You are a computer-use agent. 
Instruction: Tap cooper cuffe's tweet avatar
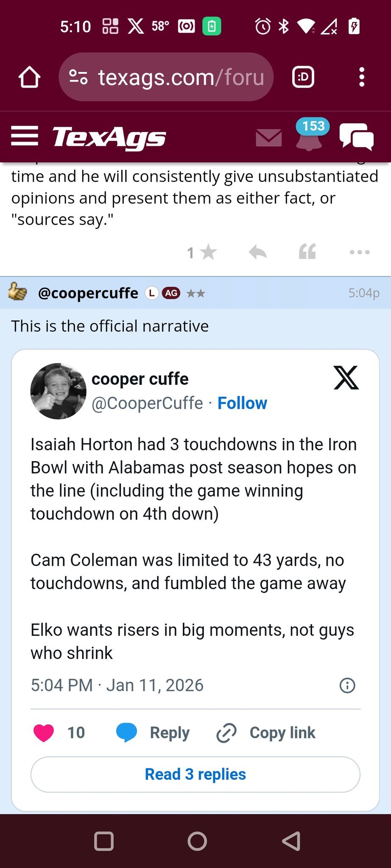[58, 391]
